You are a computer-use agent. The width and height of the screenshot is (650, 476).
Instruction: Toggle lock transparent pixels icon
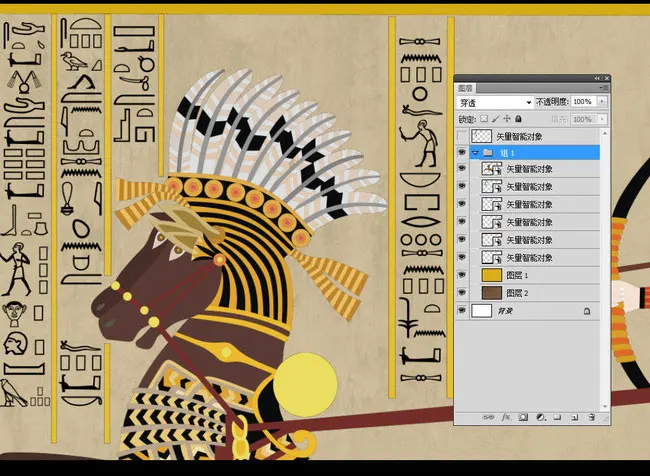coord(484,119)
